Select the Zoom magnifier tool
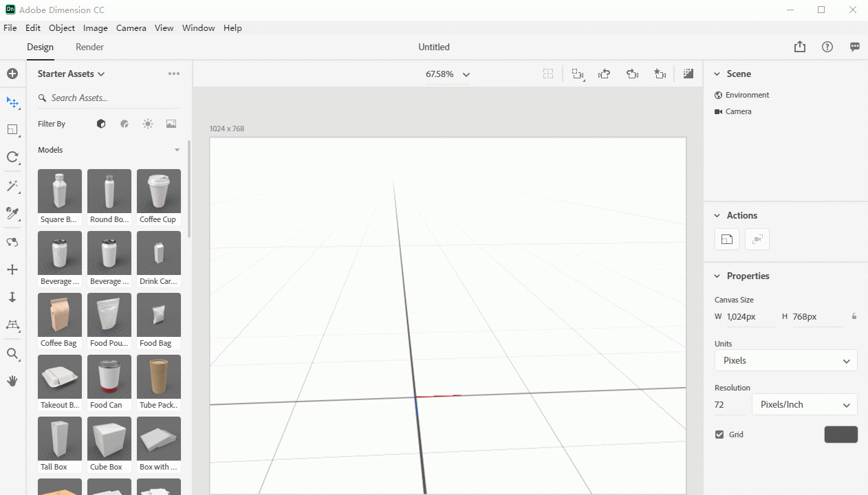 (x=12, y=353)
